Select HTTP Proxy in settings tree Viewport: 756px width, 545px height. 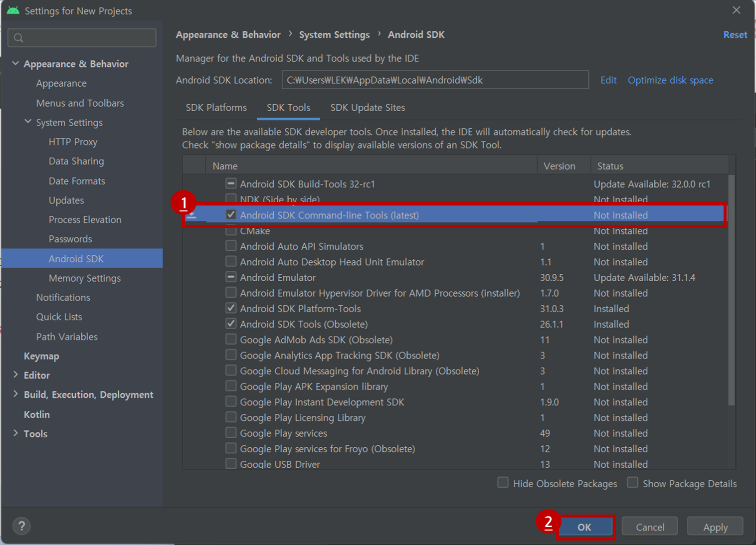(73, 142)
